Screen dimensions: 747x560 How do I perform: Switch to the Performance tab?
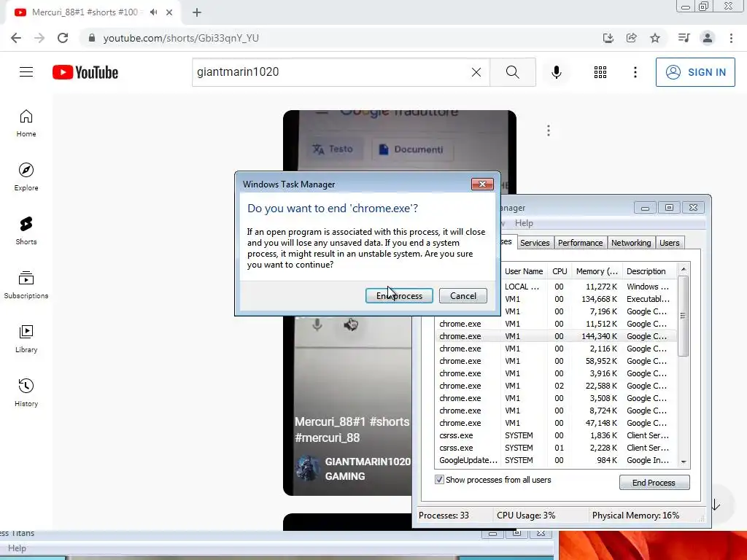pyautogui.click(x=580, y=243)
